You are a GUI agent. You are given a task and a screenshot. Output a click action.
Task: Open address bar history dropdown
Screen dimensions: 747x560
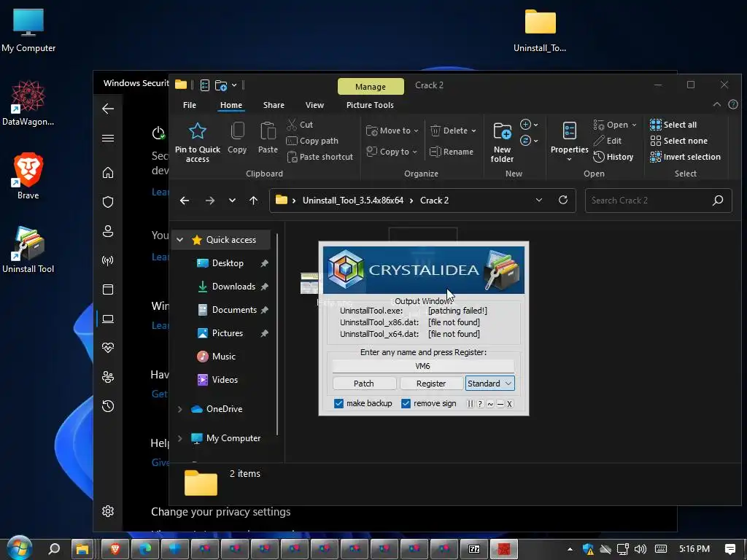point(539,200)
